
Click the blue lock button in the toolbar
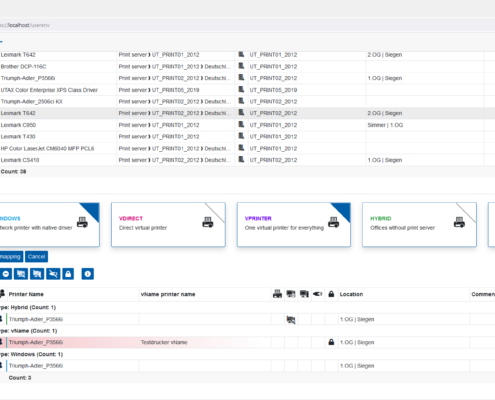coord(68,274)
